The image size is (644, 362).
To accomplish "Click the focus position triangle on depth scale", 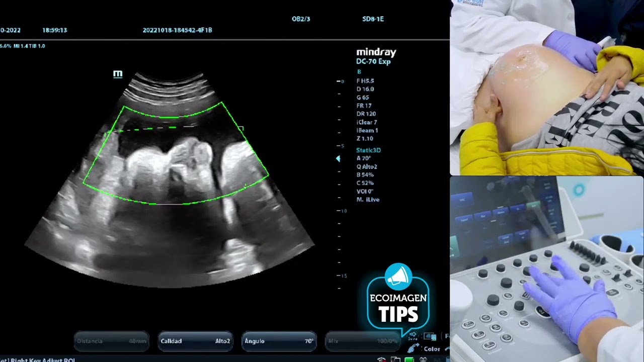I will coord(338,159).
